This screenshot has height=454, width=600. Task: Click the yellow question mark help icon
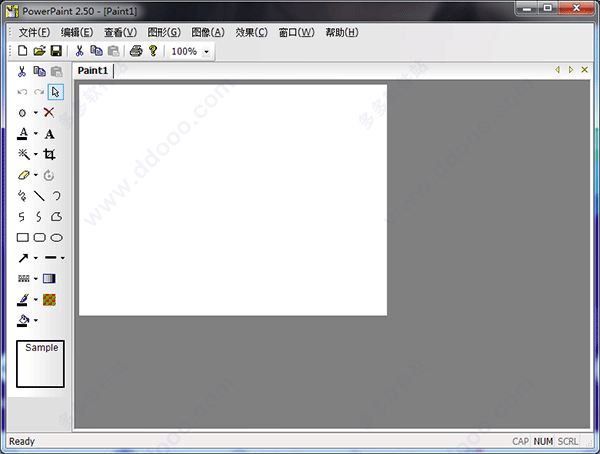point(153,51)
